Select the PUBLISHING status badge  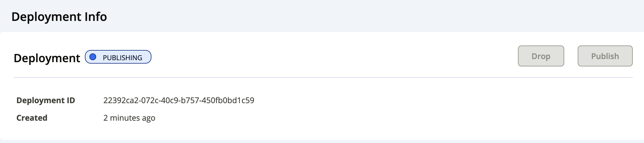pyautogui.click(x=118, y=57)
